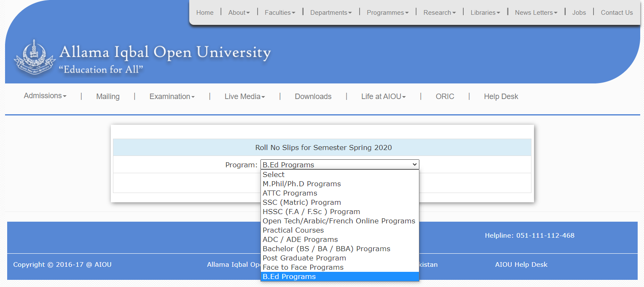
Task: Open the Contact Us page
Action: [617, 13]
